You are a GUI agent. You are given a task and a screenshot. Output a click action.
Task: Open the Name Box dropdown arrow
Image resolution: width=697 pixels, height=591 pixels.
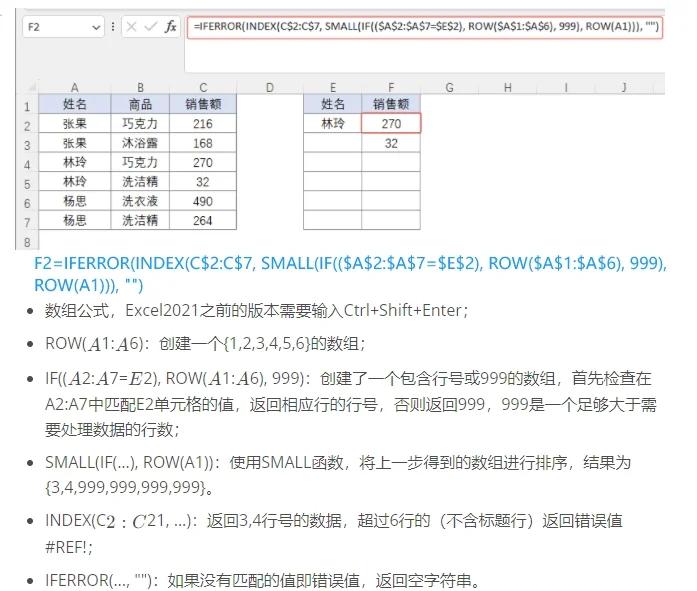click(96, 28)
